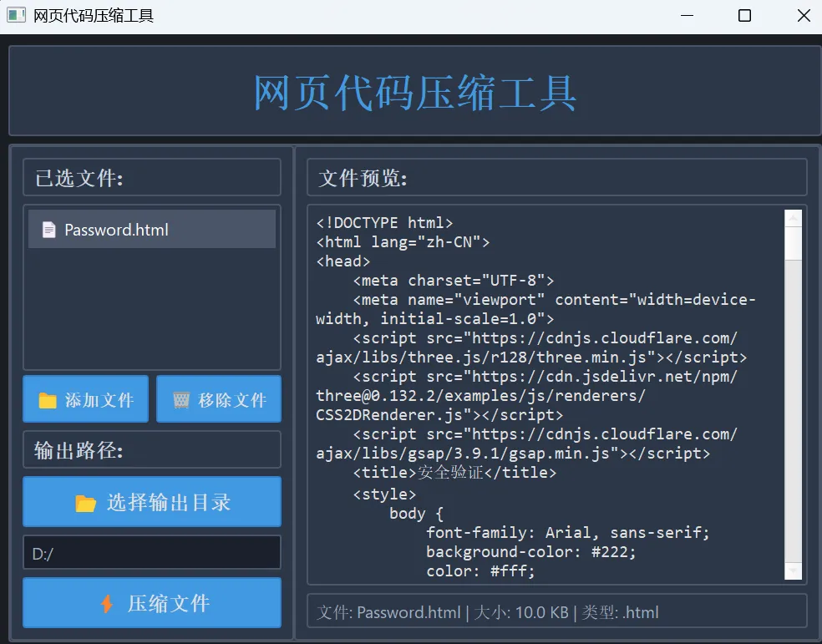Viewport: 822px width, 644px height.
Task: Click the <style> tag line in preview
Action: [x=384, y=494]
